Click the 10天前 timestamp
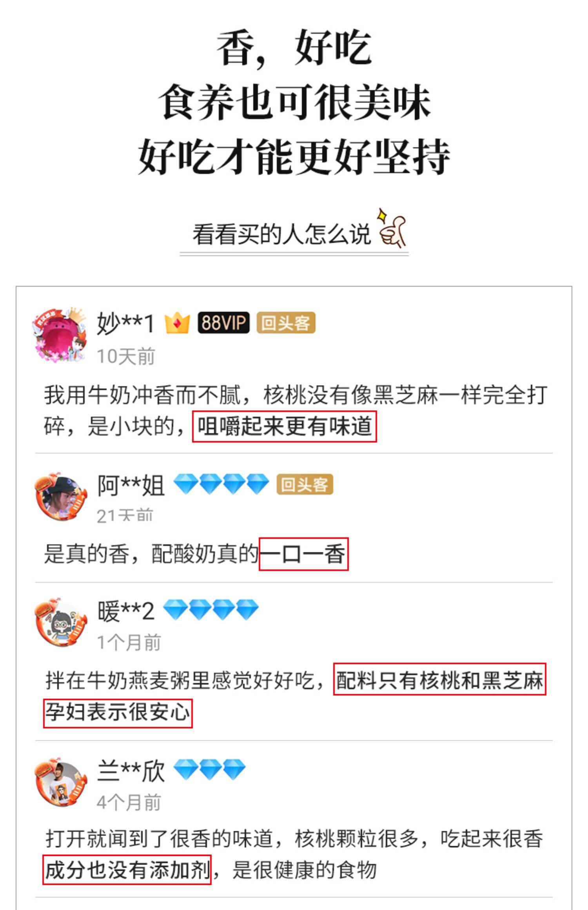Screen dimensions: 588x910 (126, 357)
